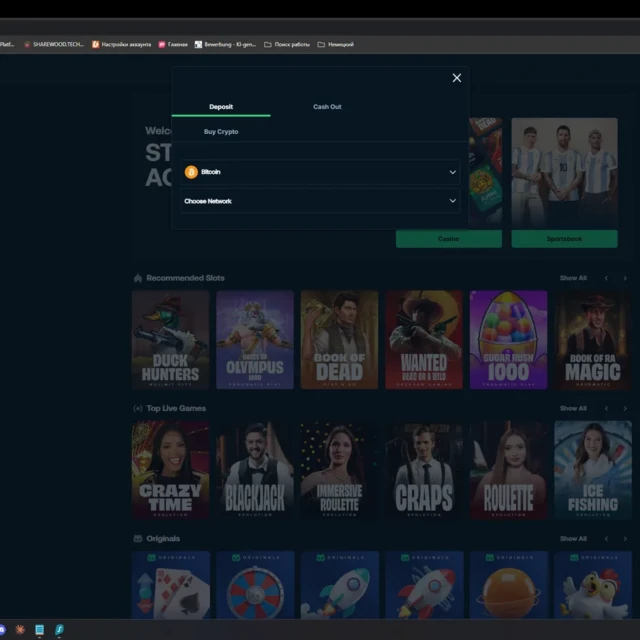640x640 pixels.
Task: Open the Book of Ra Magic slot
Action: click(x=593, y=340)
